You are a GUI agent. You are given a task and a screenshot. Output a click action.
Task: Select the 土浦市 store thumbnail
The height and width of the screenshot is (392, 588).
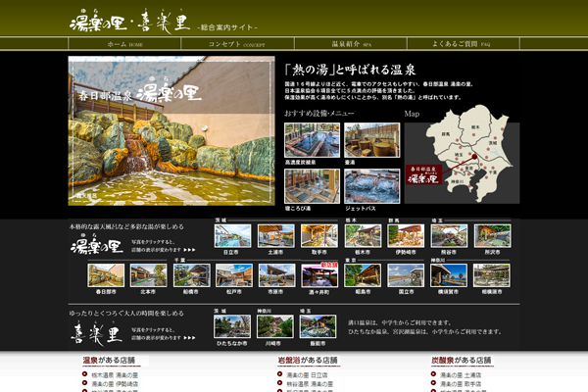click(275, 236)
